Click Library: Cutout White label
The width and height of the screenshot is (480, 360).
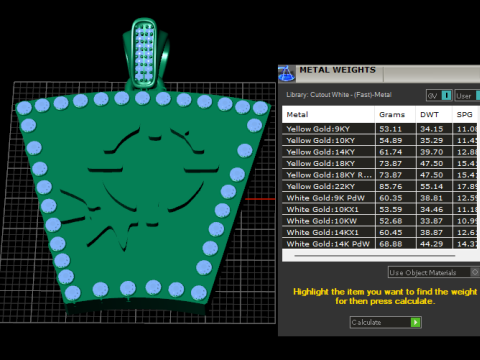tap(339, 95)
